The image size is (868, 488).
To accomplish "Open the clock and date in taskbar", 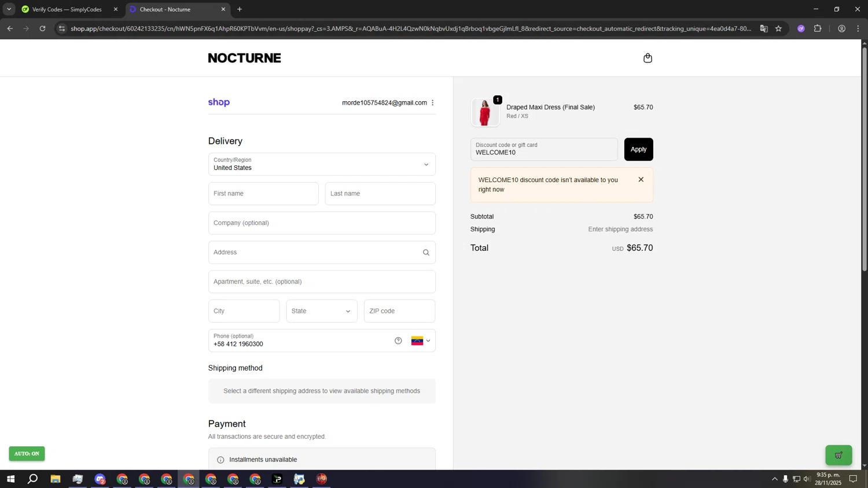I will tap(828, 479).
